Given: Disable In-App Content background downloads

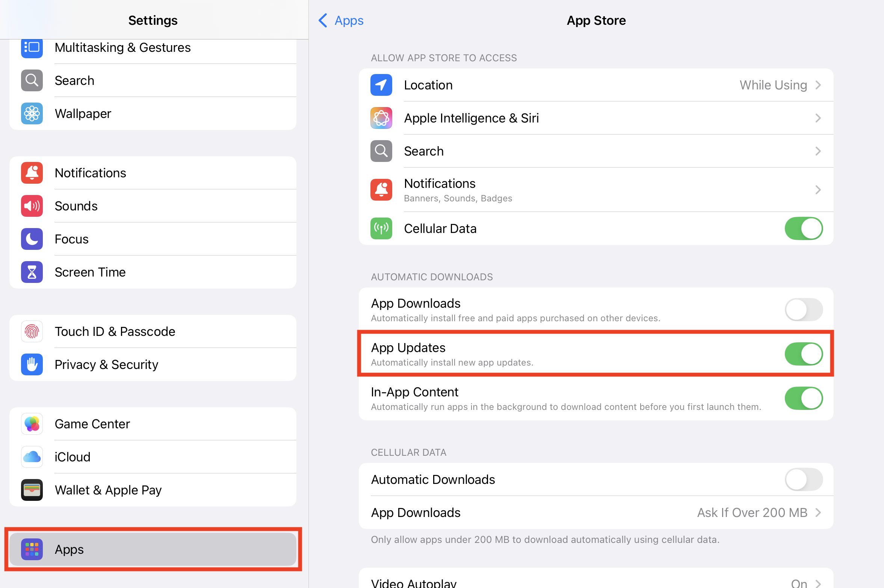Looking at the screenshot, I should tap(804, 398).
